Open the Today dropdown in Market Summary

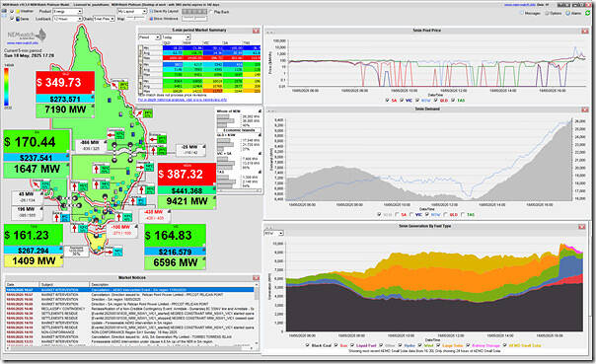pos(176,37)
